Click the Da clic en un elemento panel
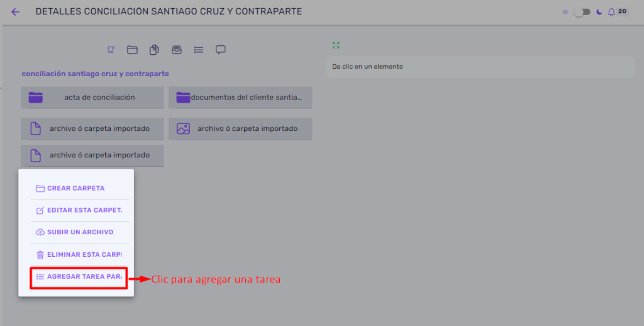This screenshot has width=644, height=326. [480, 67]
